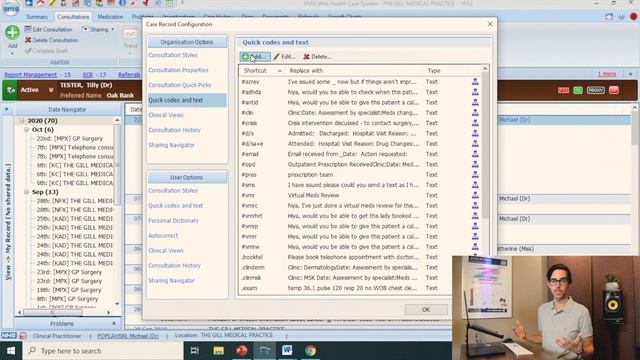Close the Care Record Configuration dialog
The width and height of the screenshot is (640, 360).
(x=490, y=24)
